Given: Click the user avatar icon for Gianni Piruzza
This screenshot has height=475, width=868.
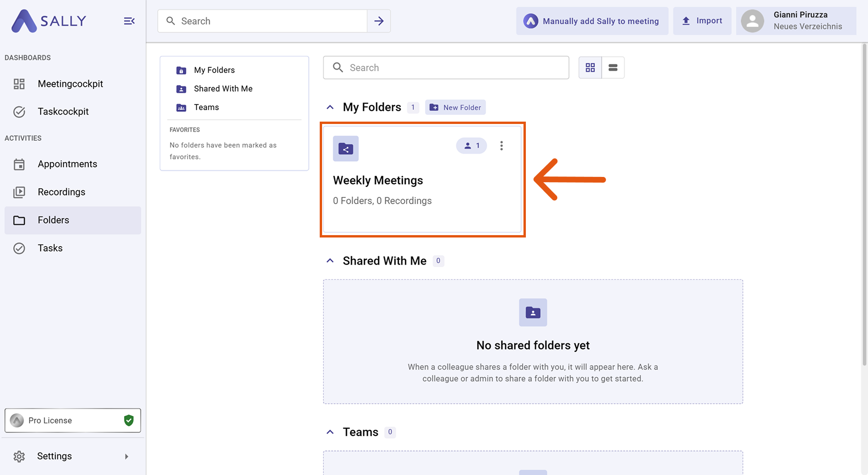Looking at the screenshot, I should click(x=753, y=21).
